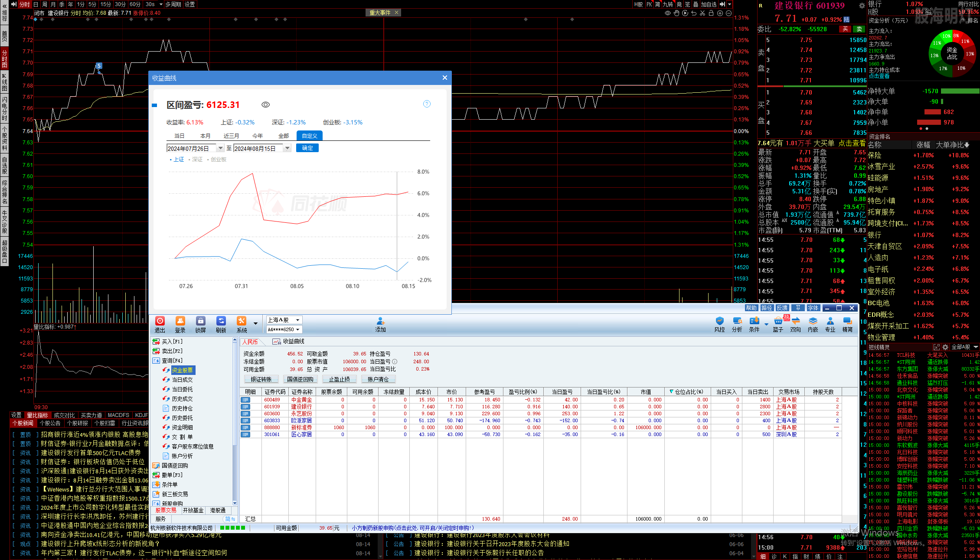The height and width of the screenshot is (560, 980).
Task: Select the 近三月 period tab
Action: point(231,136)
